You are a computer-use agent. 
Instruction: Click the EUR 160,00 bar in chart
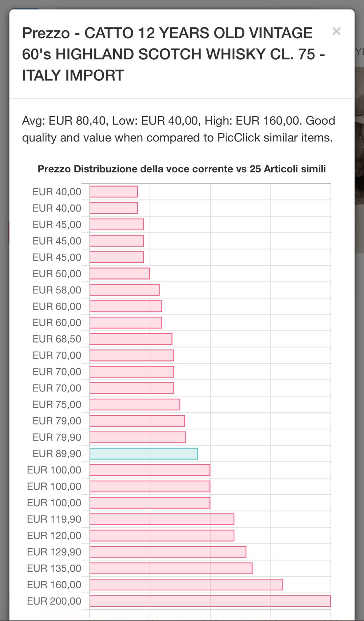(186, 585)
